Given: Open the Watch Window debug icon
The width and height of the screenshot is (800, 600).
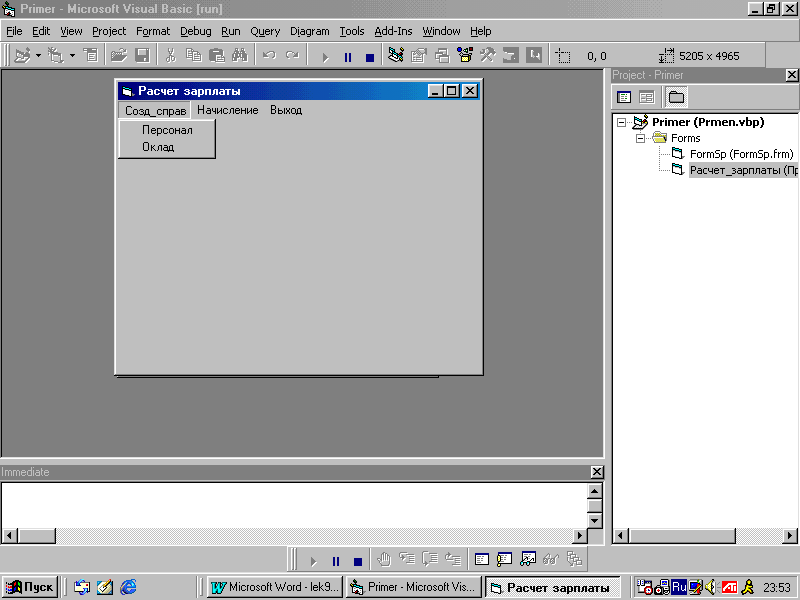Looking at the screenshot, I should click(x=528, y=560).
